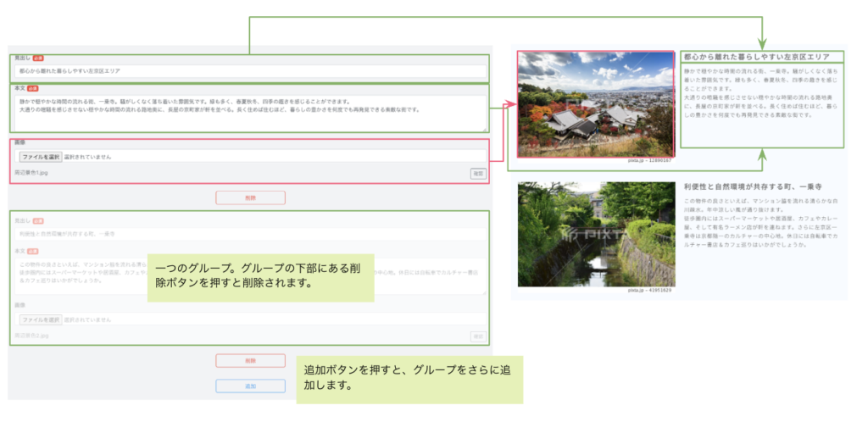Screen dimensions: 868x433
Task: Click the preview heading 利便性と自然環境が共存する町、一乗寺
Action: coord(753,186)
